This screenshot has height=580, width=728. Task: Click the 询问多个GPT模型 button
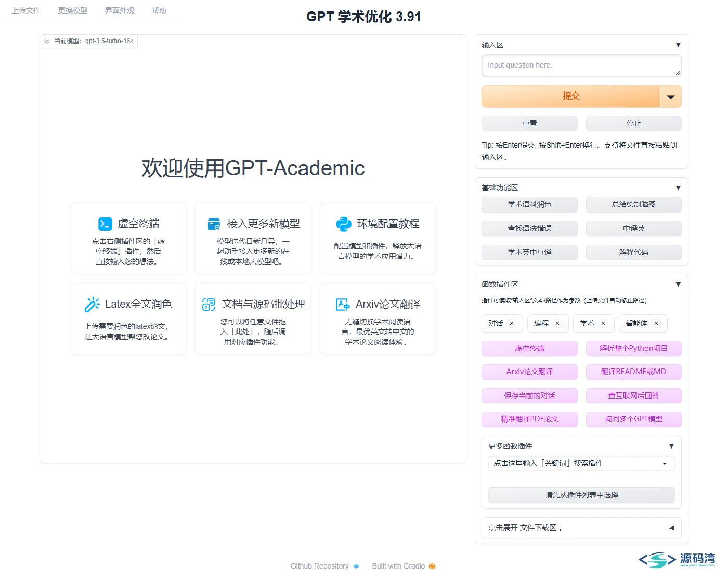(x=633, y=419)
